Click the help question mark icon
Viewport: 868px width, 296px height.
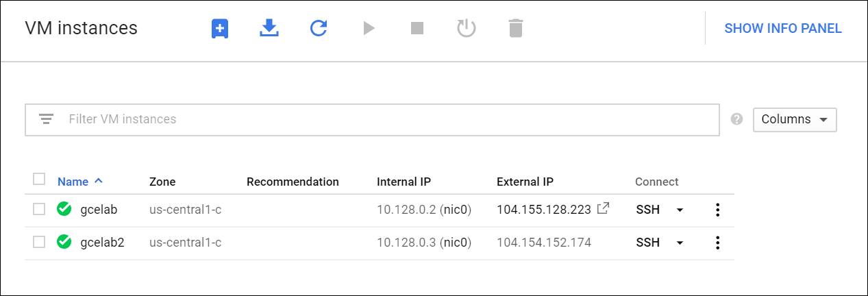[x=737, y=119]
